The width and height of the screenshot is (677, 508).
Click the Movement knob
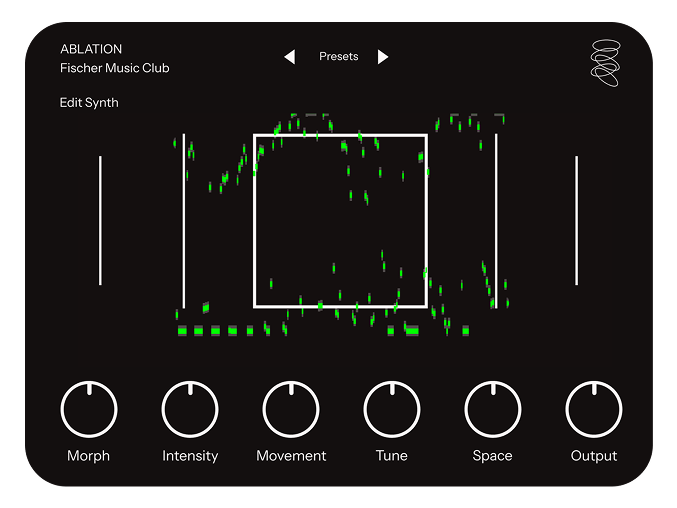[291, 409]
